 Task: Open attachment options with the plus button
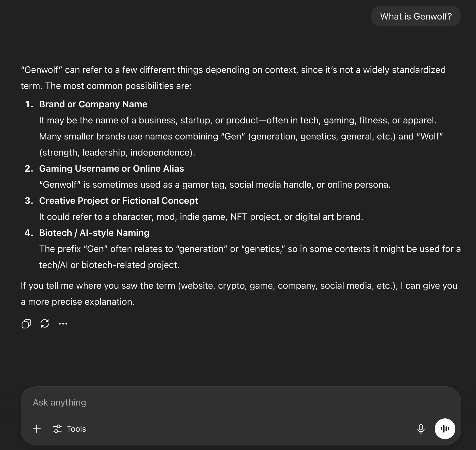37,429
